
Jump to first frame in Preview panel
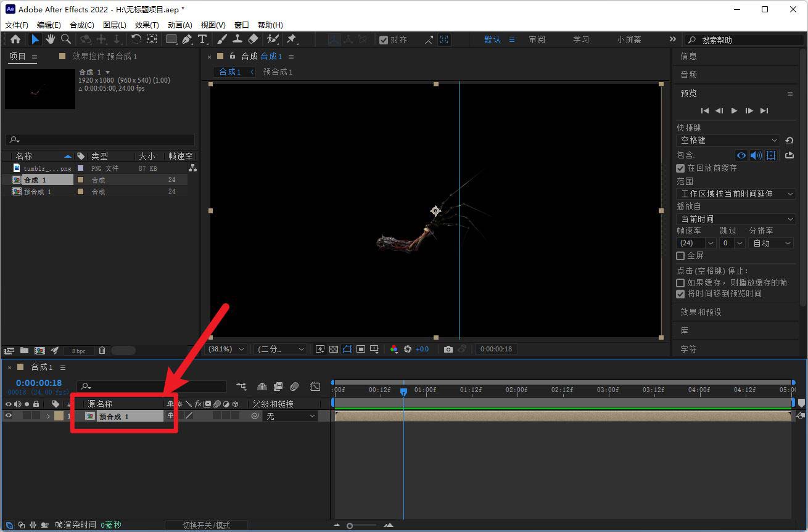[x=704, y=110]
